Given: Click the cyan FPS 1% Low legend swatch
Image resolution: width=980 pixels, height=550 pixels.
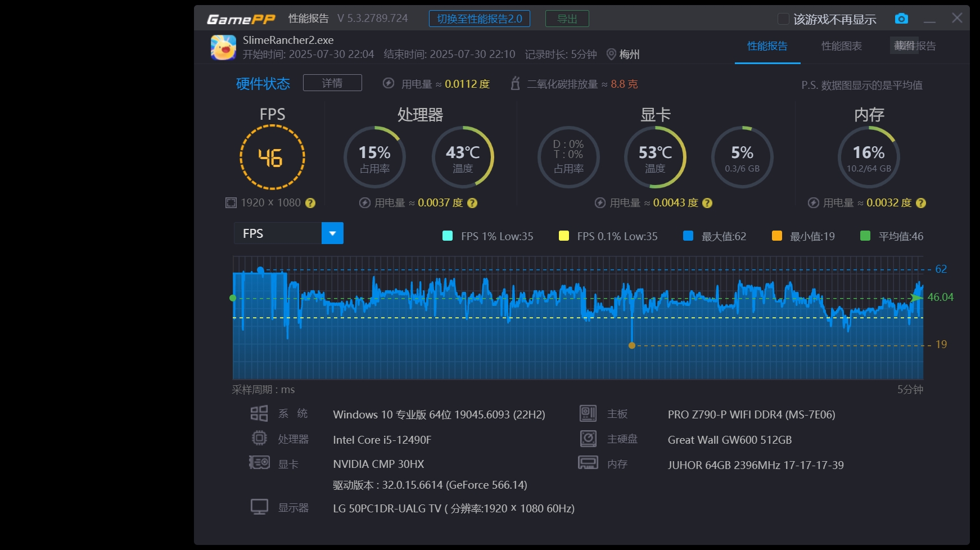Looking at the screenshot, I should [x=448, y=236].
